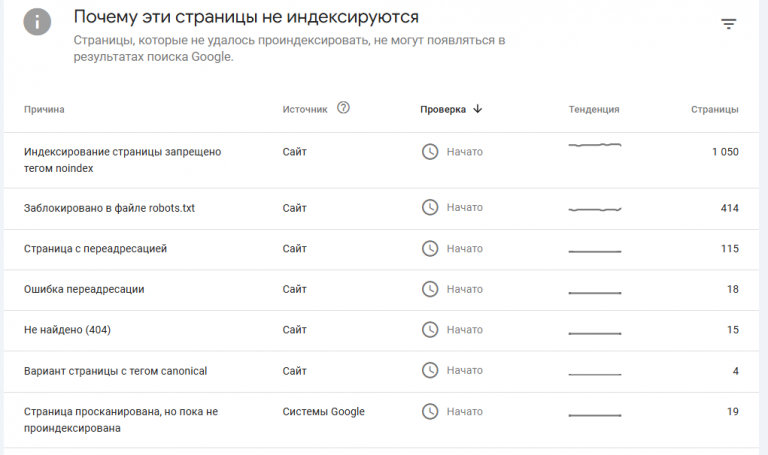Click clock icon in the noindex row

coord(430,152)
